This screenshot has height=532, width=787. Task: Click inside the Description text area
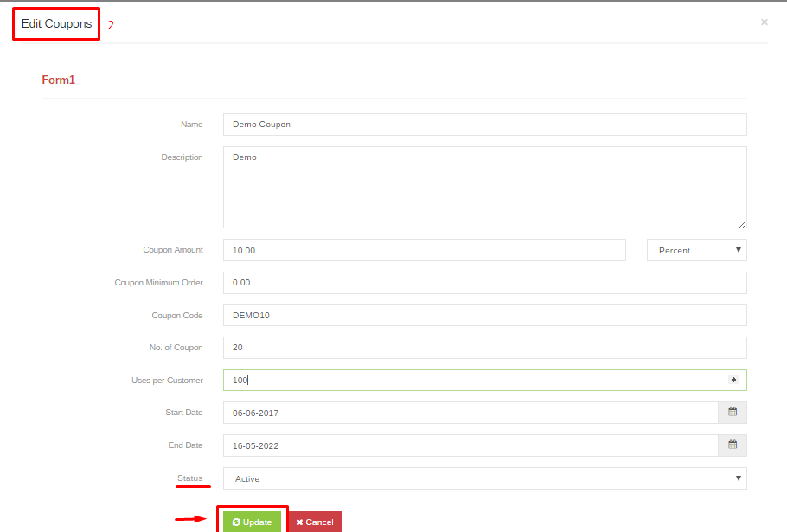(x=485, y=187)
